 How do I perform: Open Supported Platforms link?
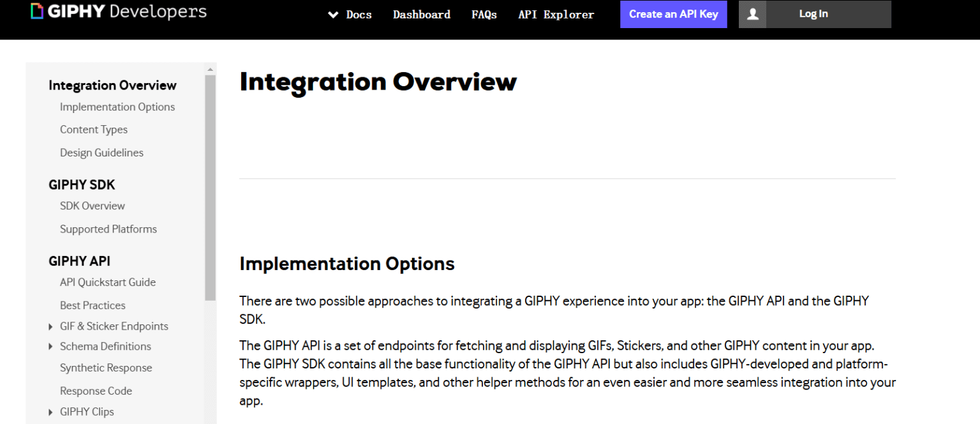pos(108,229)
